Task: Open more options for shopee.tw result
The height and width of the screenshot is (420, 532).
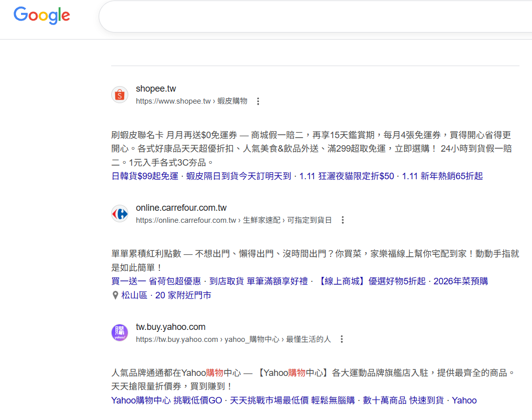Action: [x=258, y=101]
